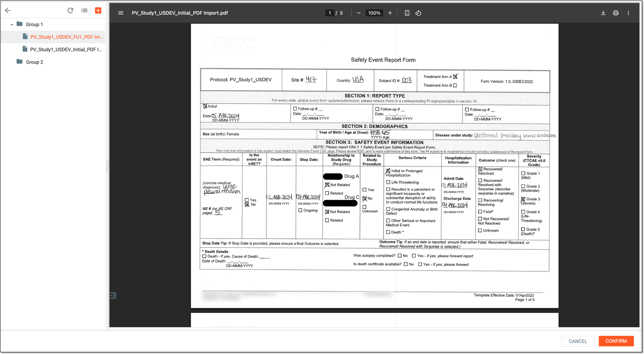This screenshot has width=644, height=354.
Task: Click the PDF file name title
Action: pos(180,13)
